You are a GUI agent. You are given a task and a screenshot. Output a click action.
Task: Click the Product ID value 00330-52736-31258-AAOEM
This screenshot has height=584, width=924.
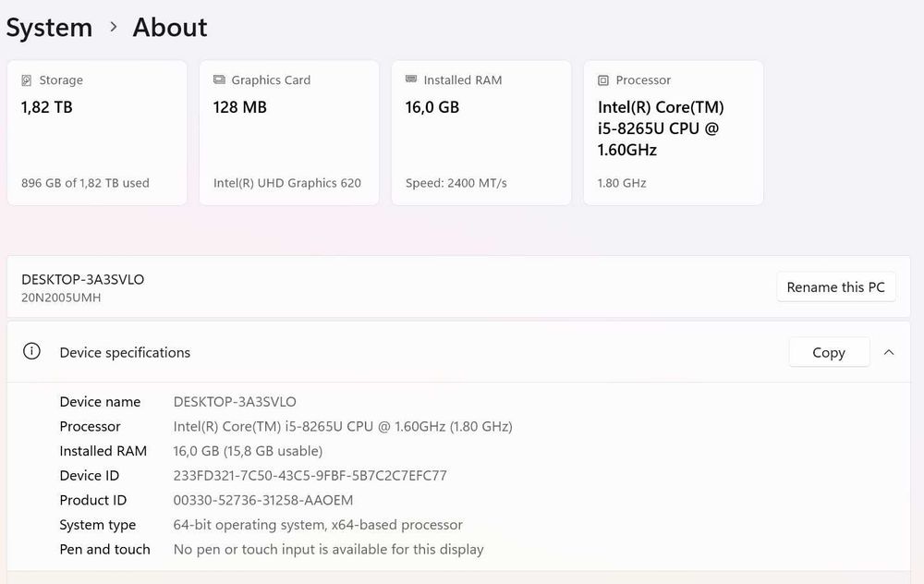[263, 500]
